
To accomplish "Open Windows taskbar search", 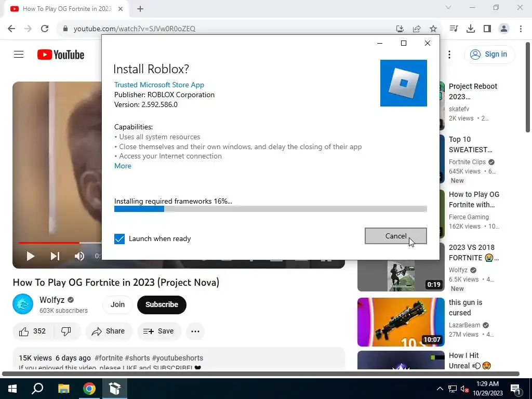I will pos(37,389).
